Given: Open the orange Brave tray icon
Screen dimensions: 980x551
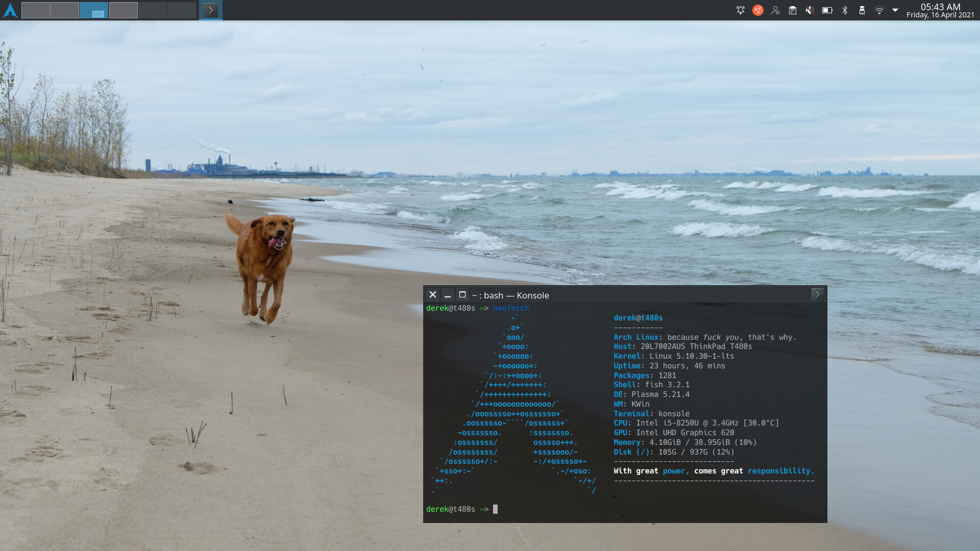Looking at the screenshot, I should point(758,10).
